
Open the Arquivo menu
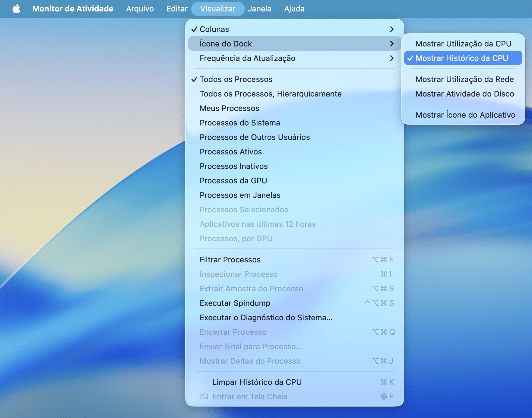[140, 9]
